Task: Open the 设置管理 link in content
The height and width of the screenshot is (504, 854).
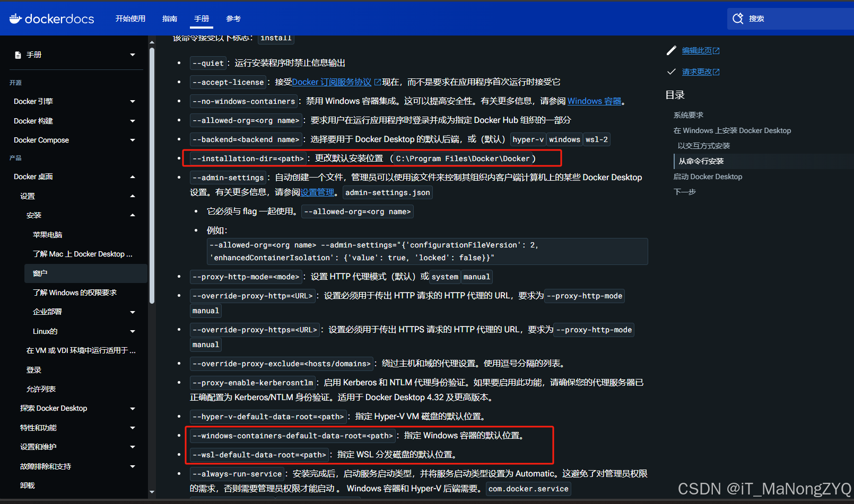Action: click(x=317, y=192)
